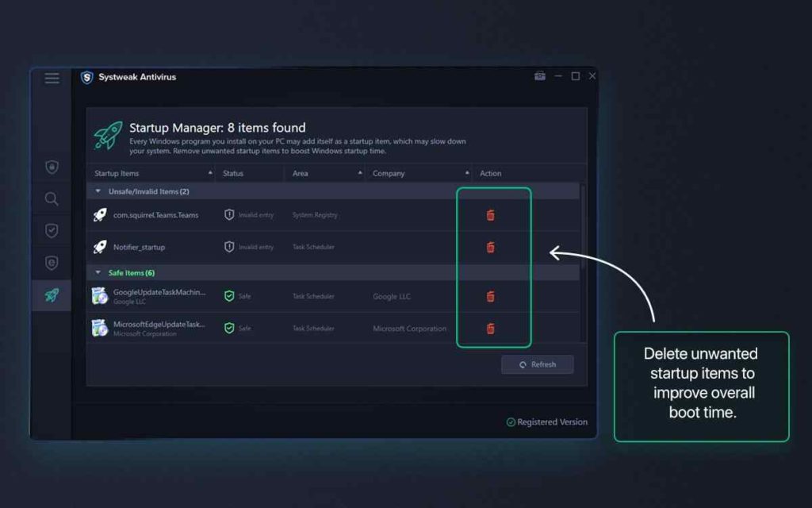Select the Notifier_startup entry name
812x508 pixels.
140,248
